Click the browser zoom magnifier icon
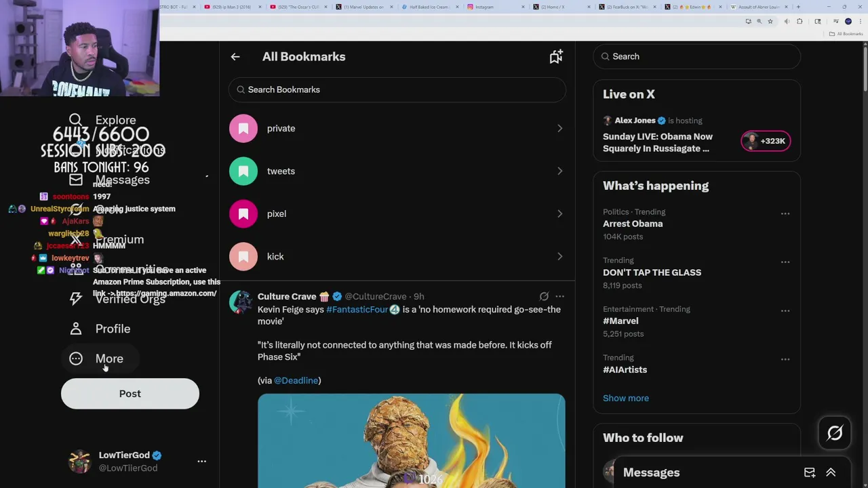This screenshot has height=488, width=868. point(759,21)
